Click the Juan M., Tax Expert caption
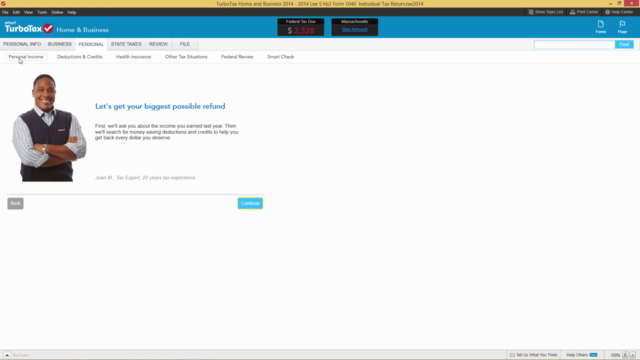The image size is (640, 360). 145,178
